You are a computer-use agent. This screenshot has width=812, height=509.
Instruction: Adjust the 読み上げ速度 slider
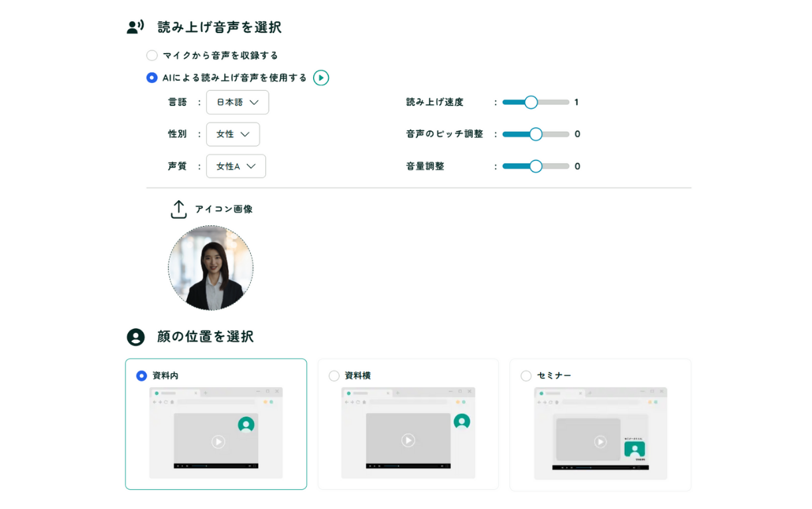coord(531,102)
